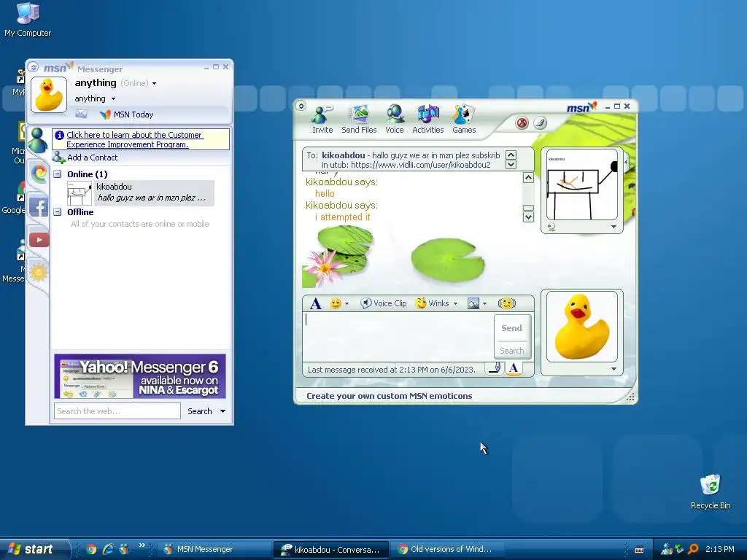Image resolution: width=747 pixels, height=560 pixels.
Task: Click the Search button in Messenger window
Action: point(200,411)
